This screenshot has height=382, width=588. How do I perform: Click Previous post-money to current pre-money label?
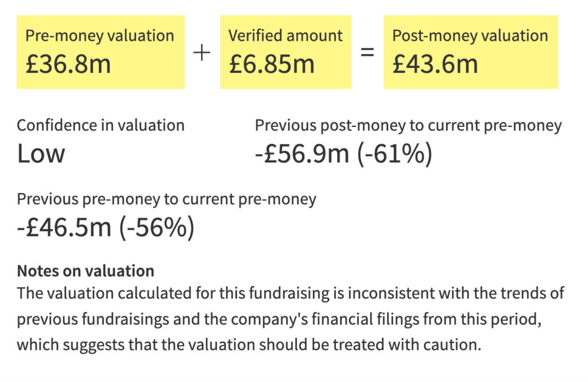408,125
